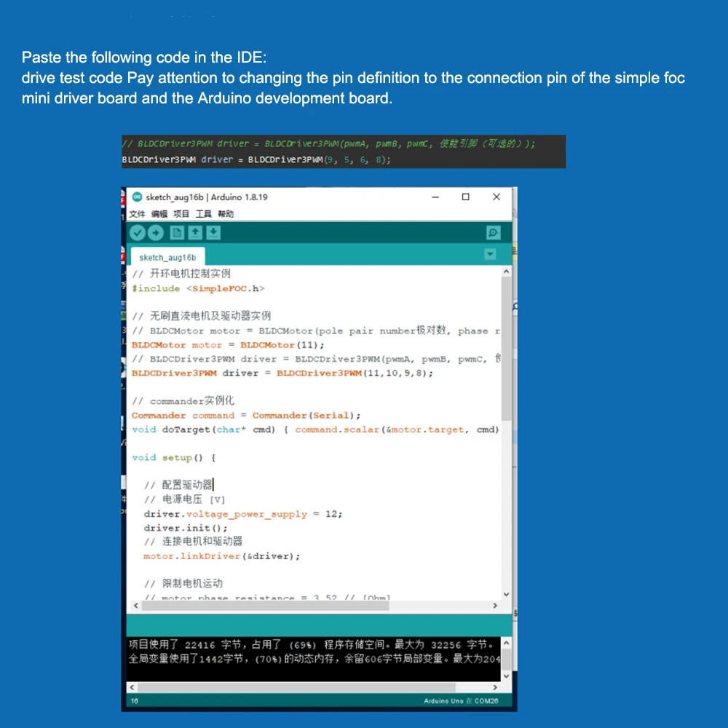Save the sketch with the down-arrow Save icon

point(213,233)
